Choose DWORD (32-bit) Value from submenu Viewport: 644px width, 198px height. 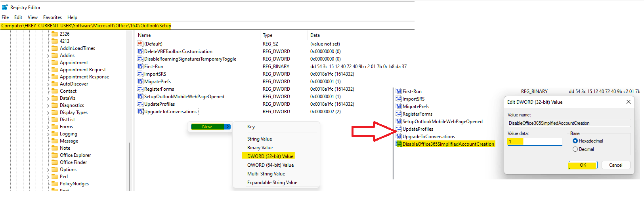(x=270, y=156)
